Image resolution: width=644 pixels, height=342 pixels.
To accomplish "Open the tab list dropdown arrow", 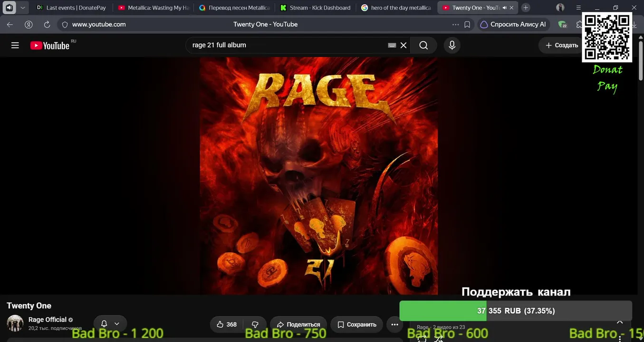I will 22,8.
